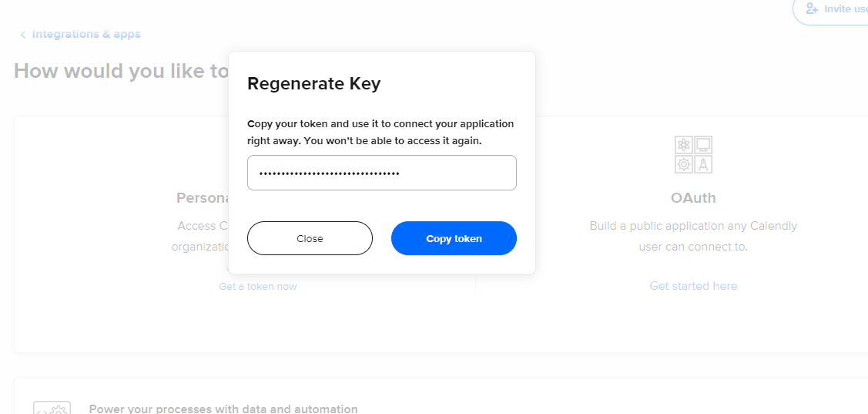Click the How would you like to heading
Screen dimensions: 868x414
click(x=121, y=71)
